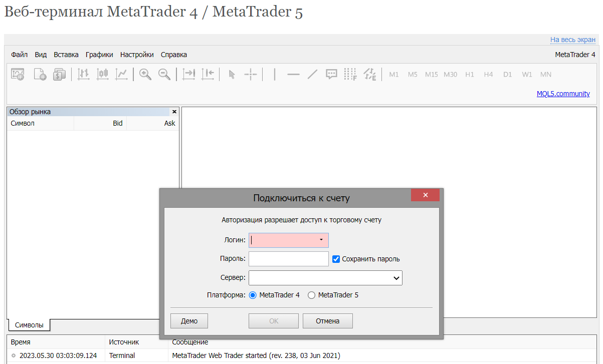Switch to the MN timeframe
Viewport: 603px width, 364px height.
pos(546,74)
